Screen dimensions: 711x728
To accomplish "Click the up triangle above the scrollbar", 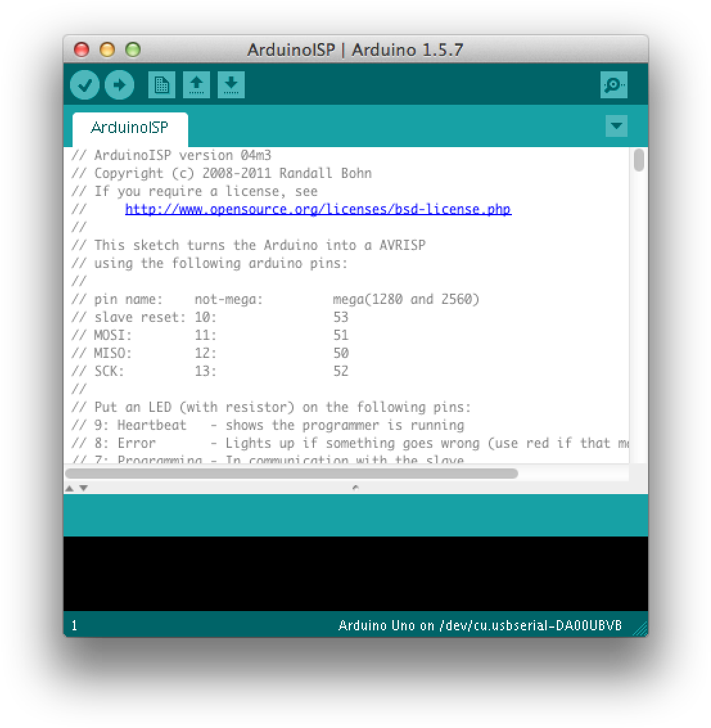I will tap(69, 488).
